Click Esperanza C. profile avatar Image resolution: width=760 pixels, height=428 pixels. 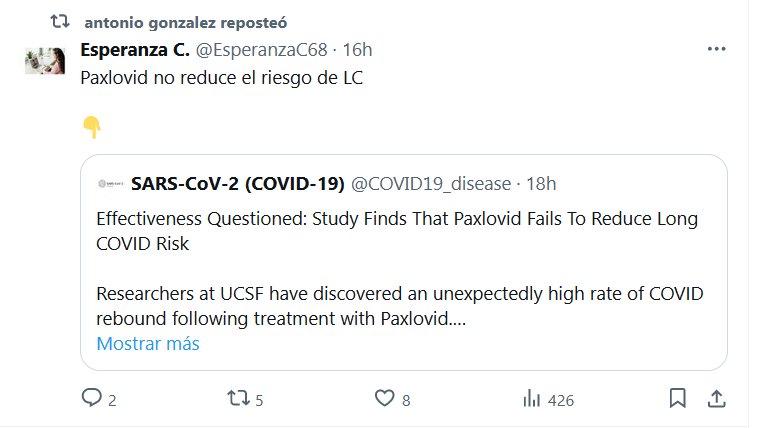(44, 61)
